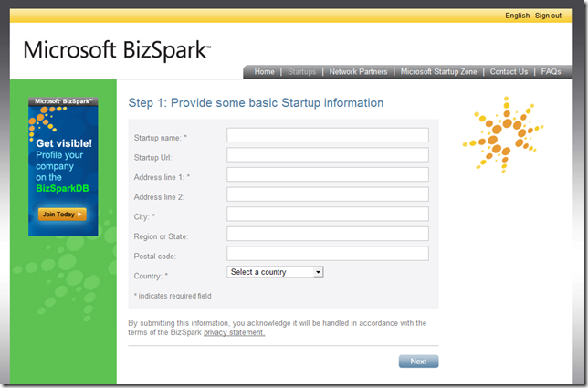Focus the Startup Url field
Viewport: 588px width, 388px height.
point(328,155)
